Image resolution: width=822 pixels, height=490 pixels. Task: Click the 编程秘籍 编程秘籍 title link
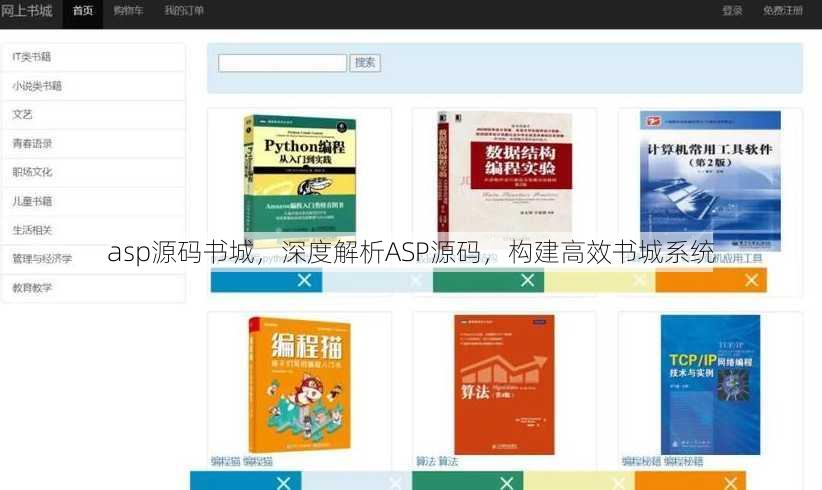662,462
